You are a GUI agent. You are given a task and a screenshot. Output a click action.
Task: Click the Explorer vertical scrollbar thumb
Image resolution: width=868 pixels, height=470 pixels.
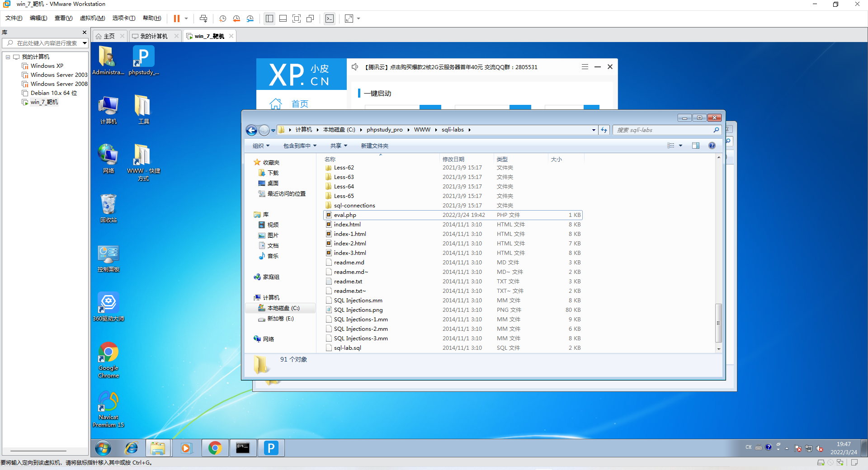click(718, 323)
